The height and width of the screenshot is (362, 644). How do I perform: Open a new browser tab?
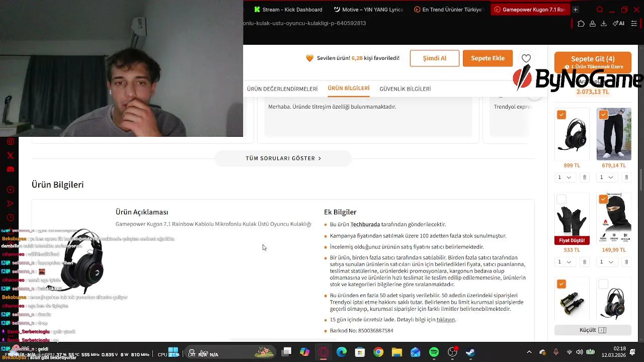pyautogui.click(x=576, y=10)
